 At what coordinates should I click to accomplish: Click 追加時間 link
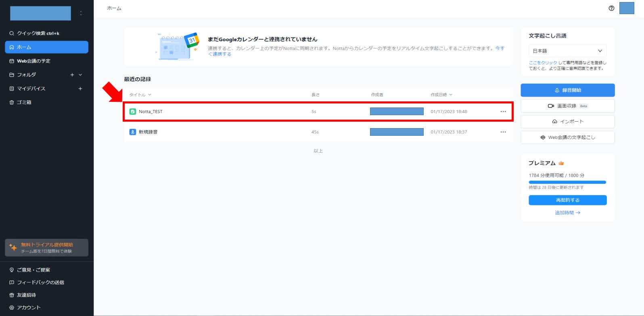pyautogui.click(x=567, y=213)
